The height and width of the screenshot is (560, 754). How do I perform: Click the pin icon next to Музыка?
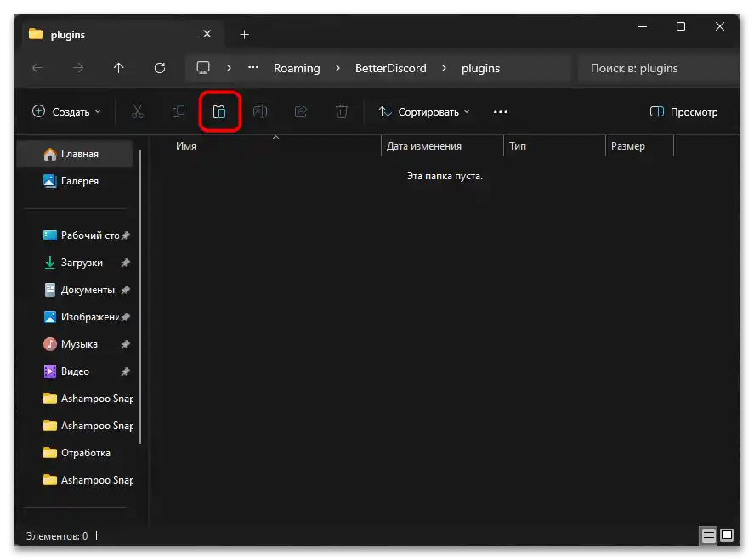(x=126, y=344)
